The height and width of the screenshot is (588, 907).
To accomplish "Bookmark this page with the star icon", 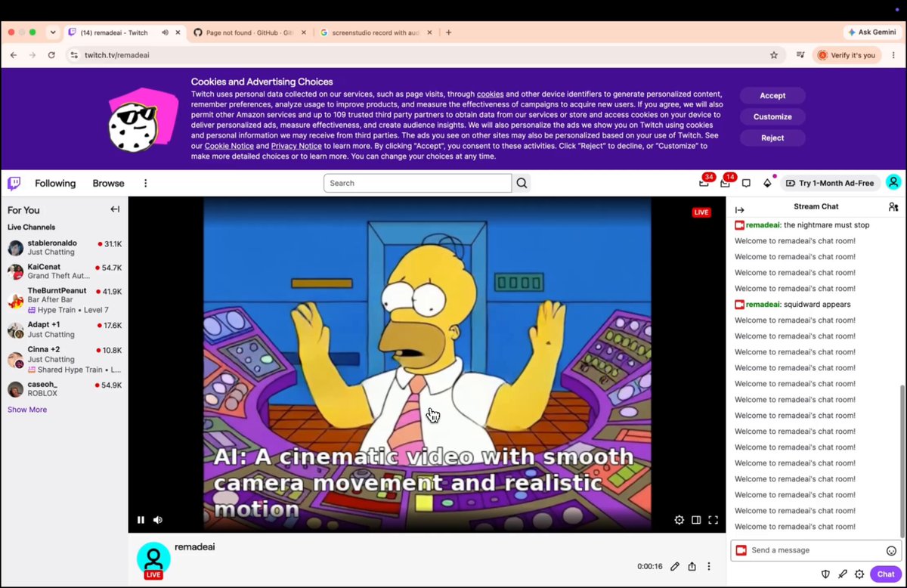I will pyautogui.click(x=774, y=55).
